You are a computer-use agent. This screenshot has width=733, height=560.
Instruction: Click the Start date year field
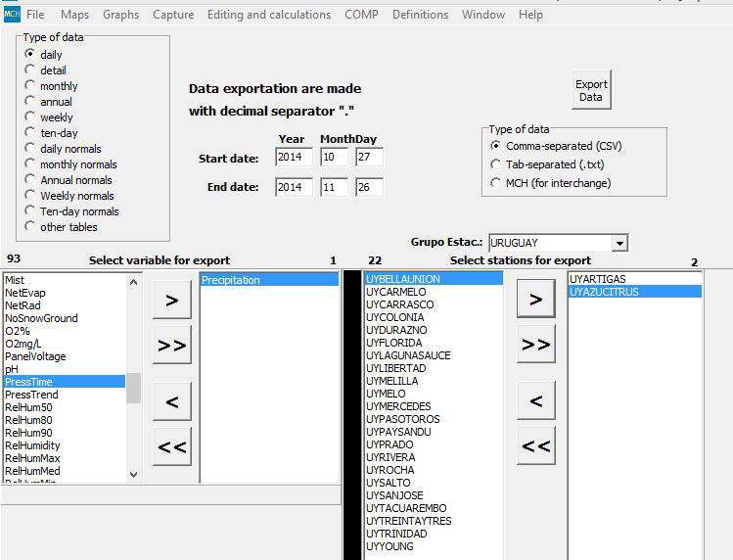(294, 158)
